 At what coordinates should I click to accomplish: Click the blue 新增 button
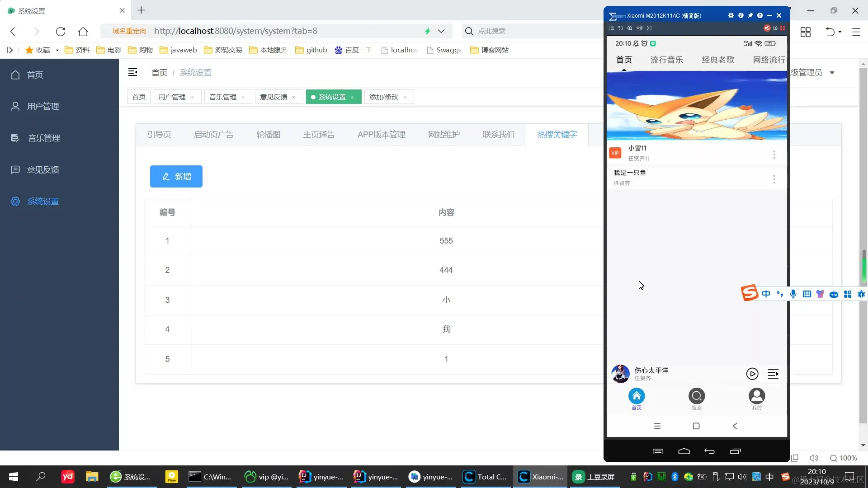tap(176, 176)
